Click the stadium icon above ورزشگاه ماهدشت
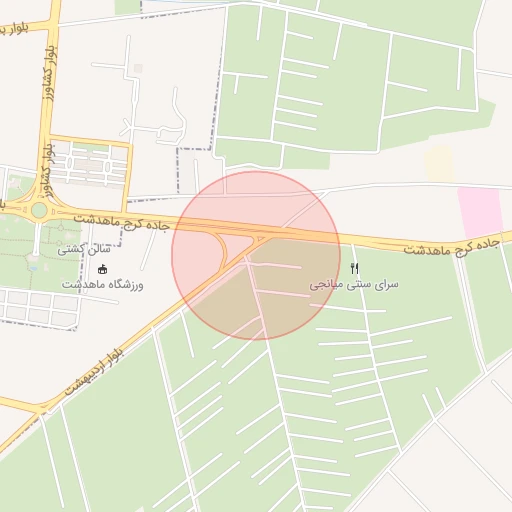This screenshot has height=512, width=512. click(102, 269)
